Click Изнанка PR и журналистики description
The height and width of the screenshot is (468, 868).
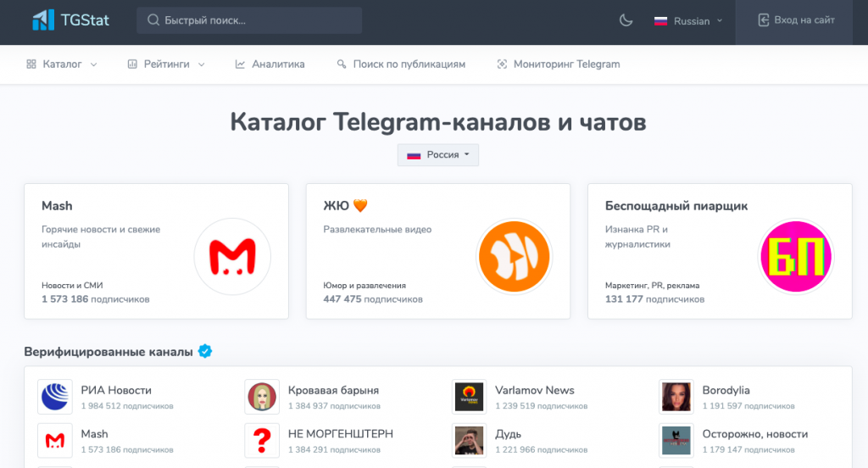[x=637, y=237]
